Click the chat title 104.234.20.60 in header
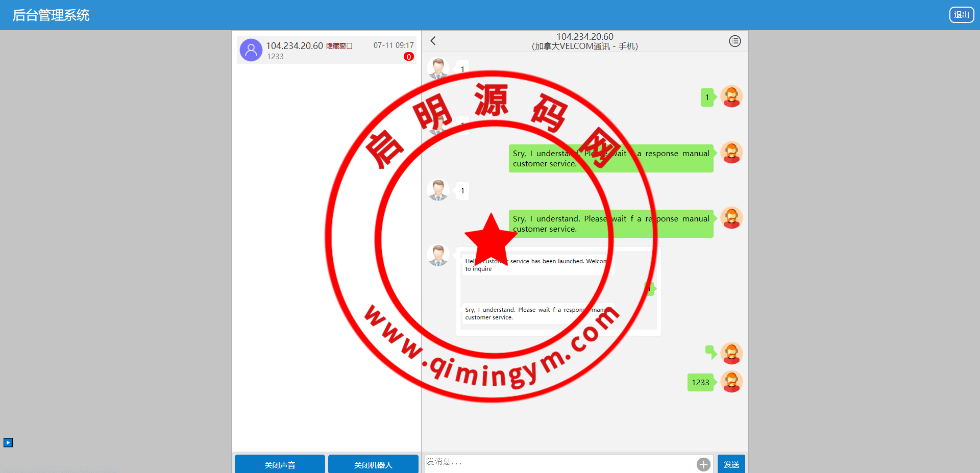Image resolution: width=980 pixels, height=473 pixels. tap(584, 37)
